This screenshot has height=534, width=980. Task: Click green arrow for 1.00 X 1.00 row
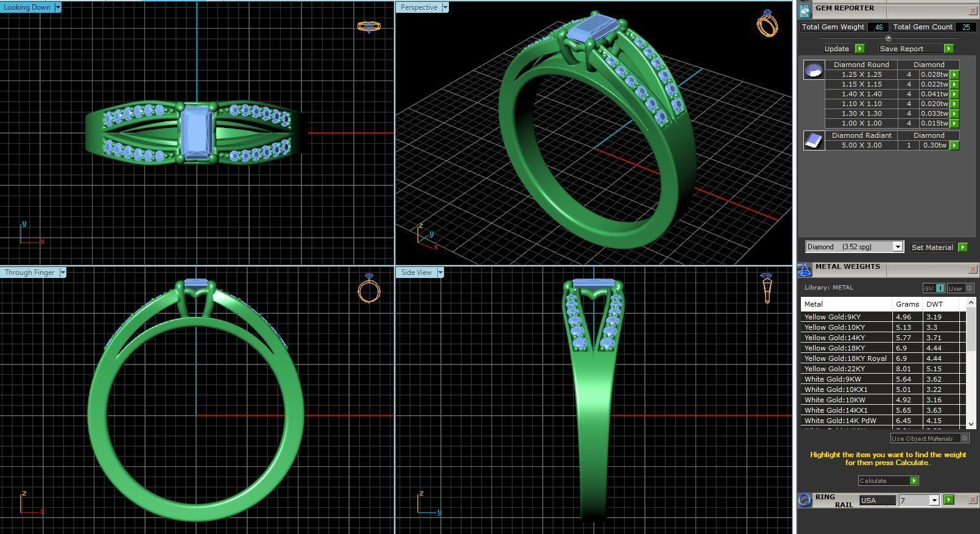click(x=954, y=123)
